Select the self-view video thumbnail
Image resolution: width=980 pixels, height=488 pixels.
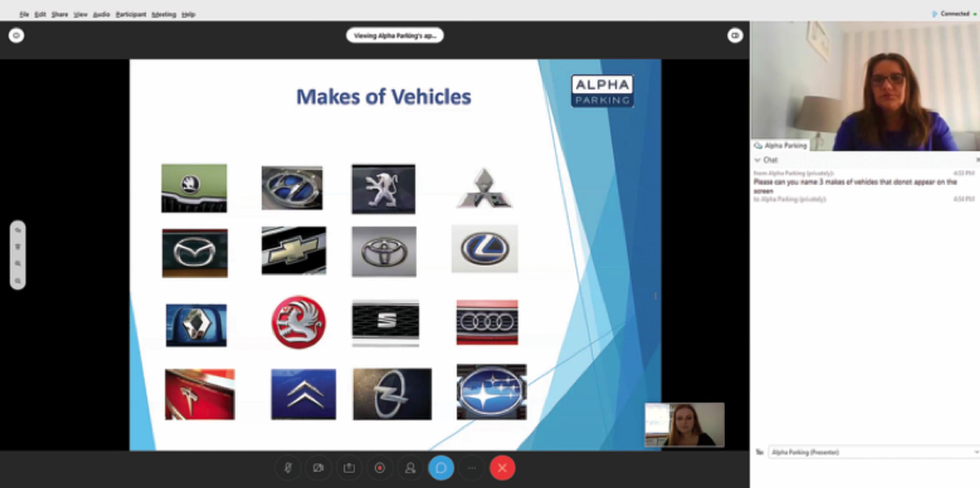tap(684, 424)
